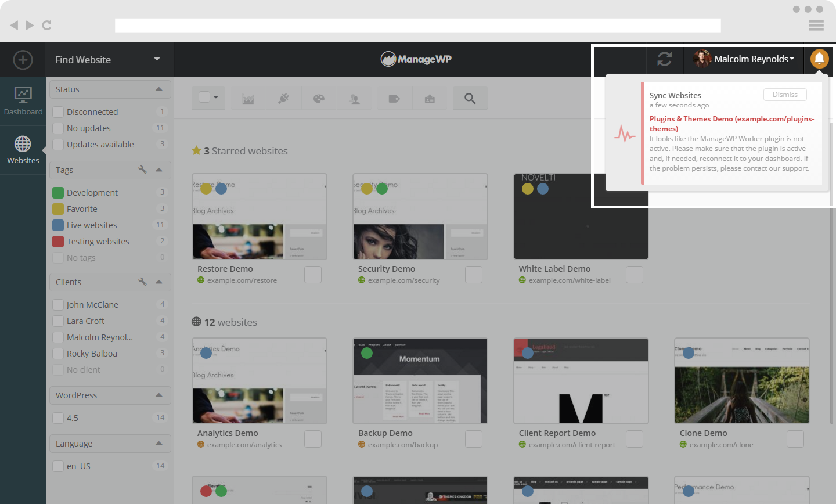This screenshot has height=504, width=836.
Task: Click the add website plus icon
Action: coord(23,60)
